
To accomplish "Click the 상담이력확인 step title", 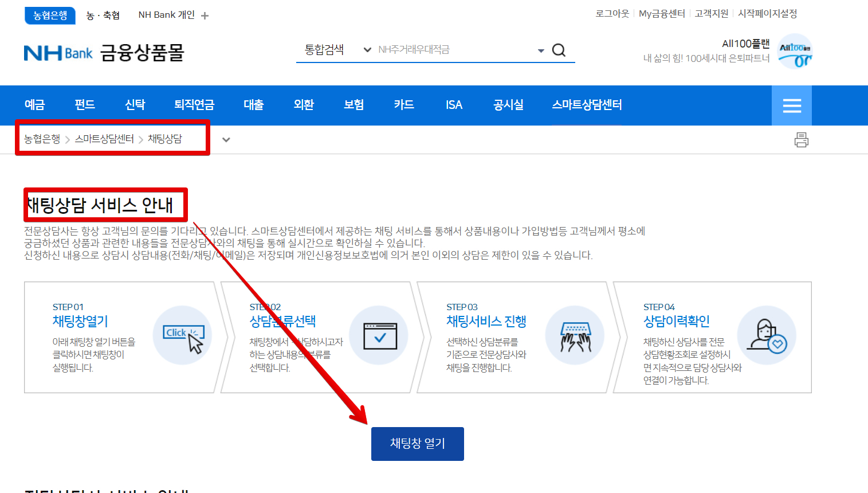I will pyautogui.click(x=677, y=322).
